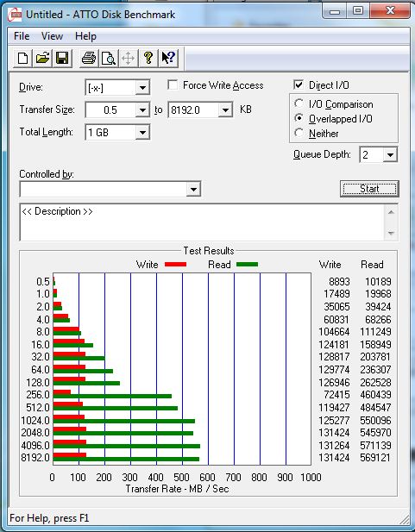
Task: Choose the Neither radio option
Action: click(x=299, y=133)
